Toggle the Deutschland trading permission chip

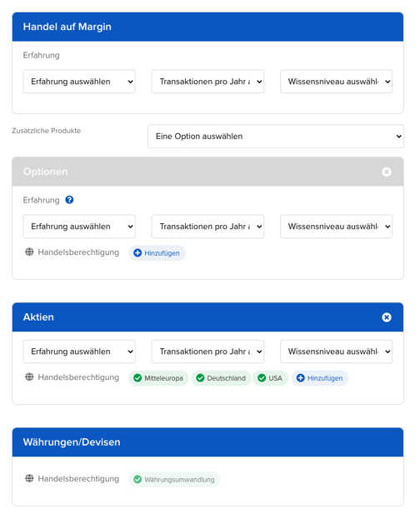(x=221, y=378)
